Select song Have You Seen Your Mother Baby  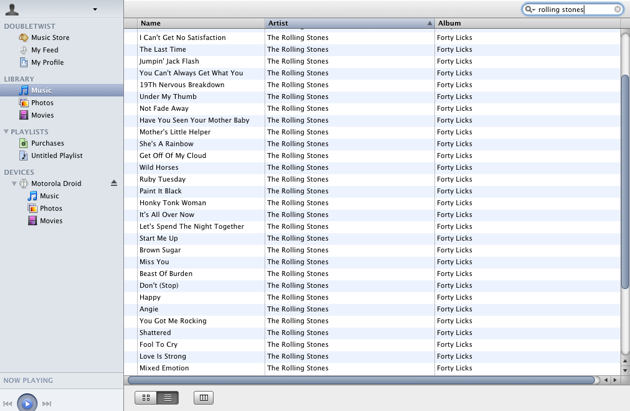(194, 120)
